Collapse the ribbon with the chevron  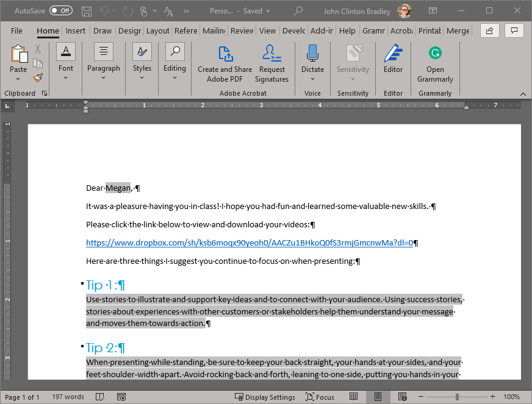[x=523, y=94]
